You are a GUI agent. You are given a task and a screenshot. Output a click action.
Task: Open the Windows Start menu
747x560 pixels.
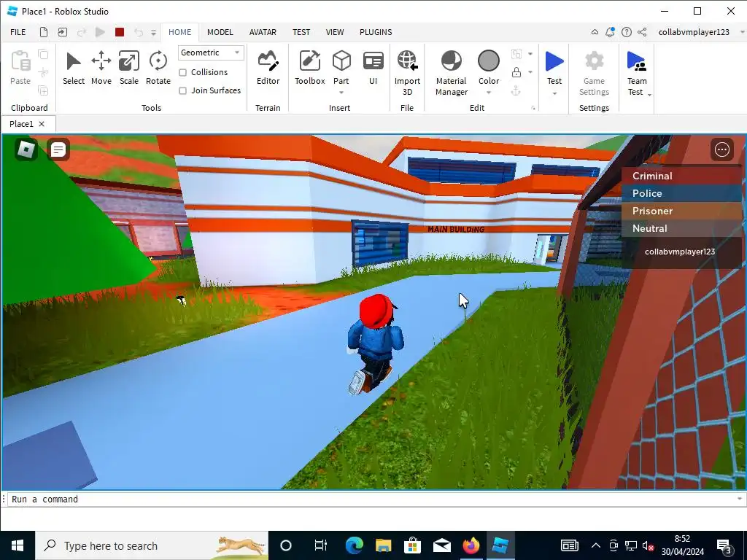click(x=18, y=545)
